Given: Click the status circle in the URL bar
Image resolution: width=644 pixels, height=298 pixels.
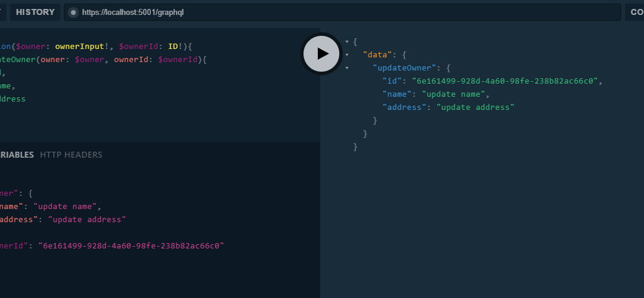Looking at the screenshot, I should (73, 13).
